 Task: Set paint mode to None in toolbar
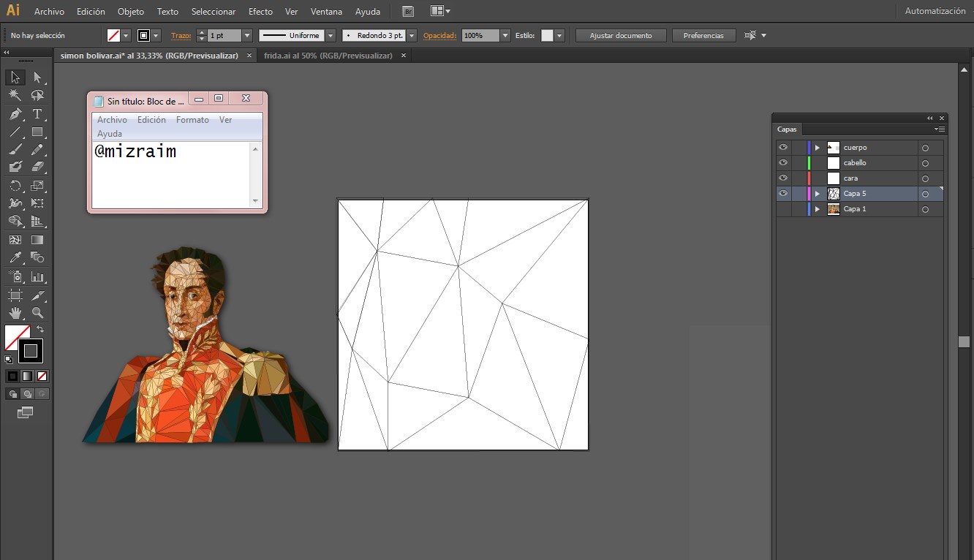pyautogui.click(x=42, y=376)
